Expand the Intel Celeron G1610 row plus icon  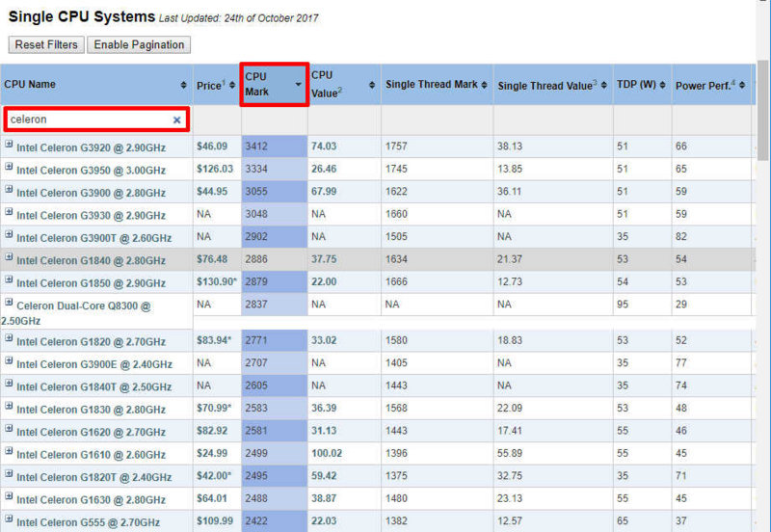tap(9, 451)
